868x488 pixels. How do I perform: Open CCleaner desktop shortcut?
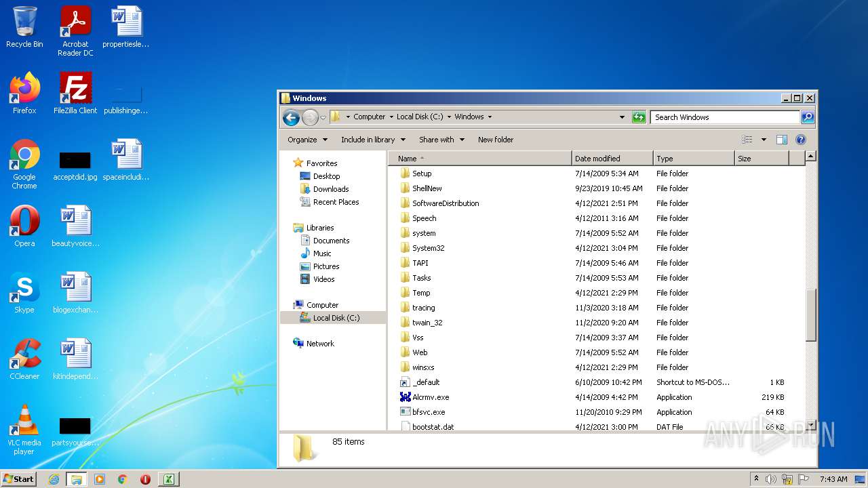(24, 359)
